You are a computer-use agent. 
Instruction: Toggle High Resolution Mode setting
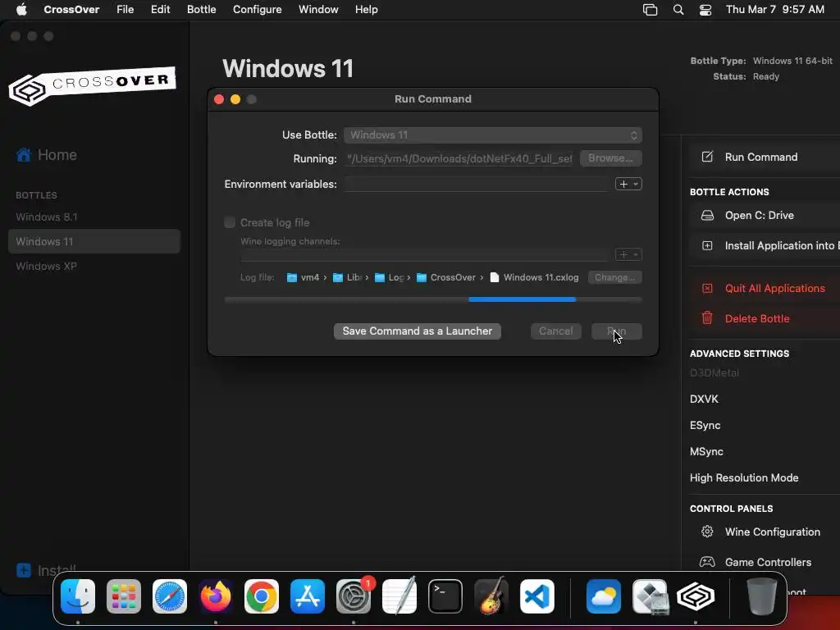coord(744,478)
